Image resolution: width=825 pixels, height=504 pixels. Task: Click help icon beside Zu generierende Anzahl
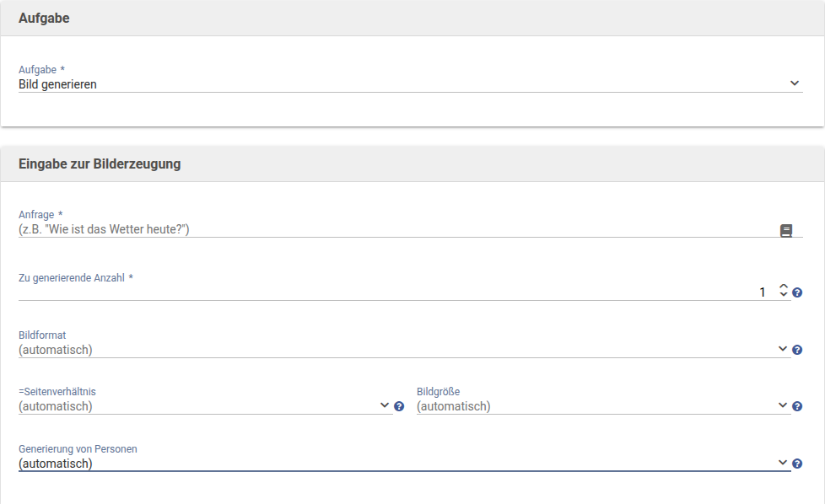pos(797,292)
